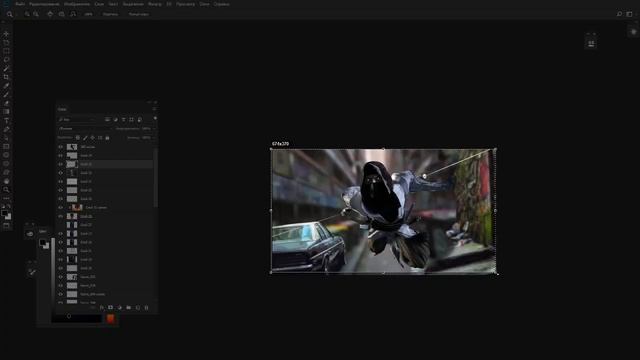Open the Fill value dropdown

click(x=153, y=138)
